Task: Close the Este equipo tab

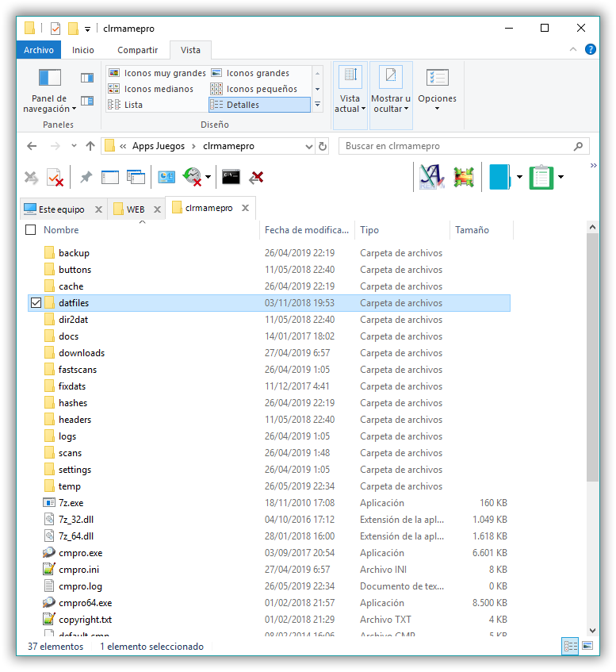Action: (x=98, y=209)
